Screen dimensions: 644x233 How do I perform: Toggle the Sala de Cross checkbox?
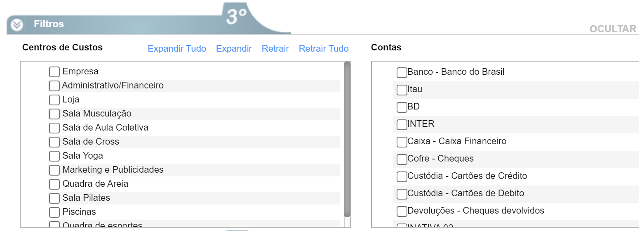click(x=54, y=142)
